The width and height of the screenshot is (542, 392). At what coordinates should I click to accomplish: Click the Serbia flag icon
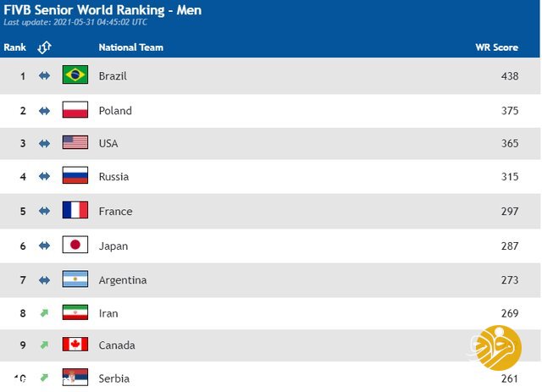(x=75, y=377)
